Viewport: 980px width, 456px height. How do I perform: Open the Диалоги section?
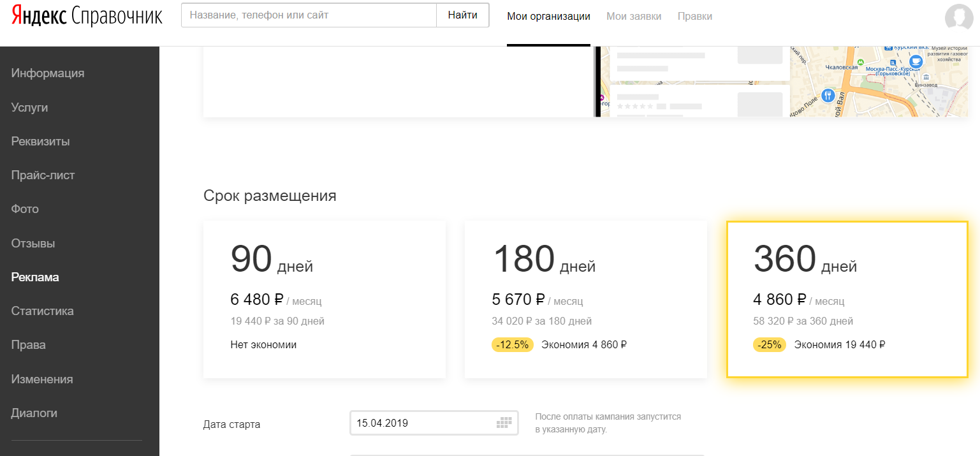coord(35,413)
